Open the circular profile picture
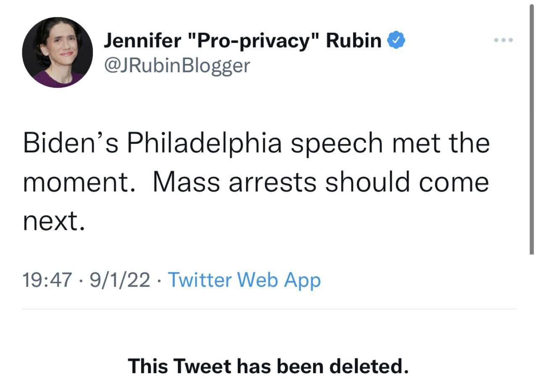 pos(58,53)
